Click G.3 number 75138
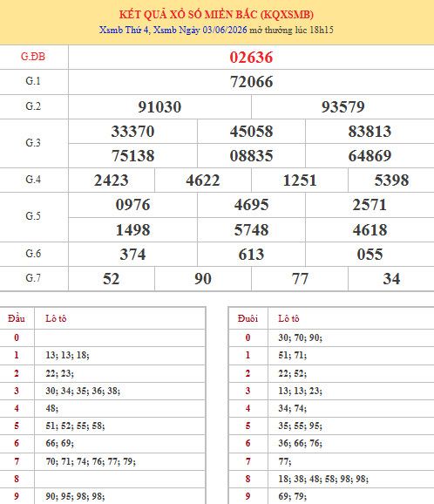The width and height of the screenshot is (434, 504). (132, 155)
